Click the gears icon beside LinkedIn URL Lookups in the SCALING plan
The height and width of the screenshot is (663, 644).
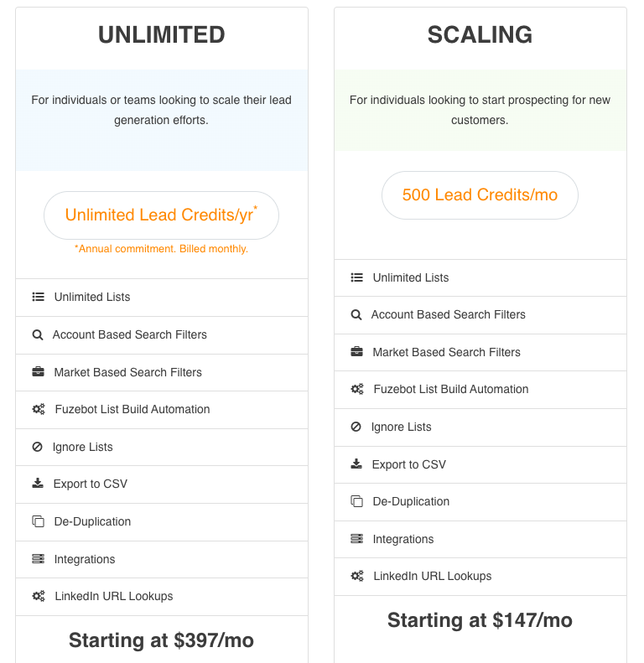[x=356, y=576]
